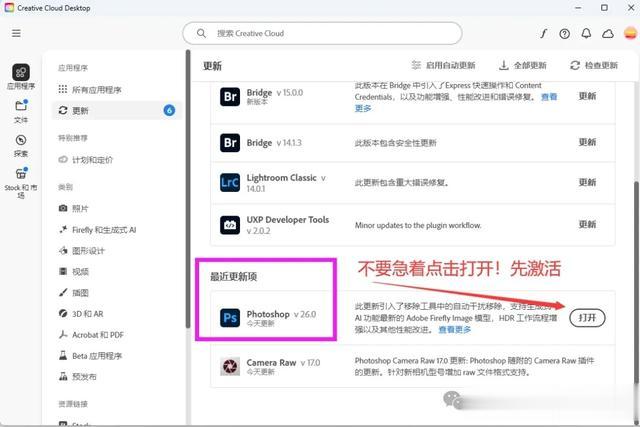Click the Bridge v14.1.3 icon
The height and width of the screenshot is (427, 640).
click(x=230, y=142)
